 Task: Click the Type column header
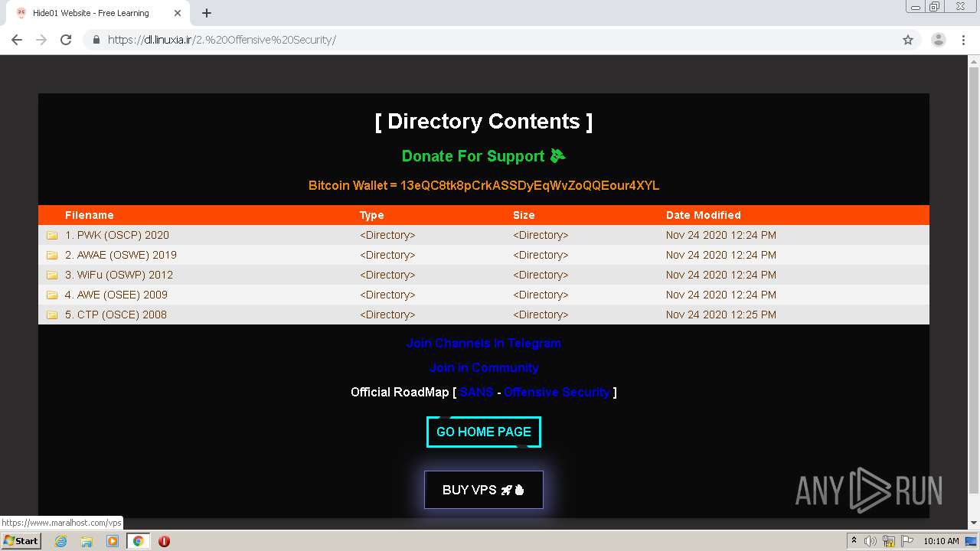point(372,215)
